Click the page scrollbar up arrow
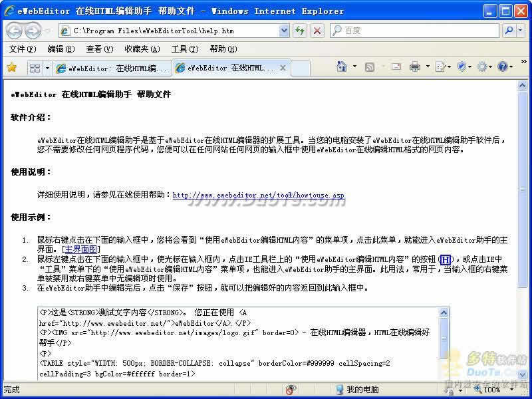The height and width of the screenshot is (399, 532). pos(523,85)
